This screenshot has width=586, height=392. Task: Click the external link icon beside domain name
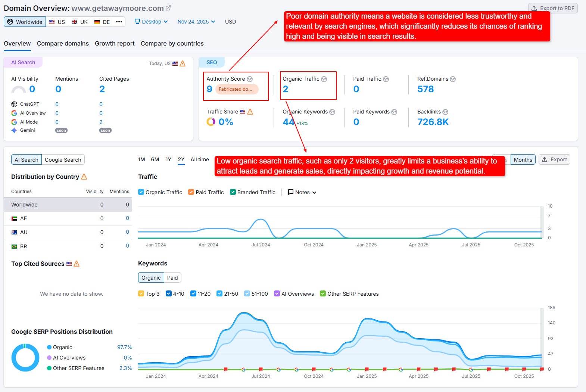coord(168,8)
